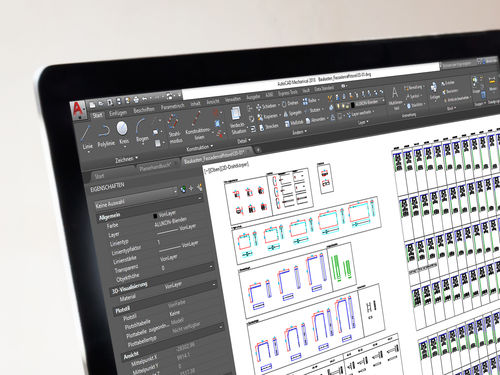The image size is (500, 375).
Task: Select the Kreis circle tool
Action: point(123,133)
